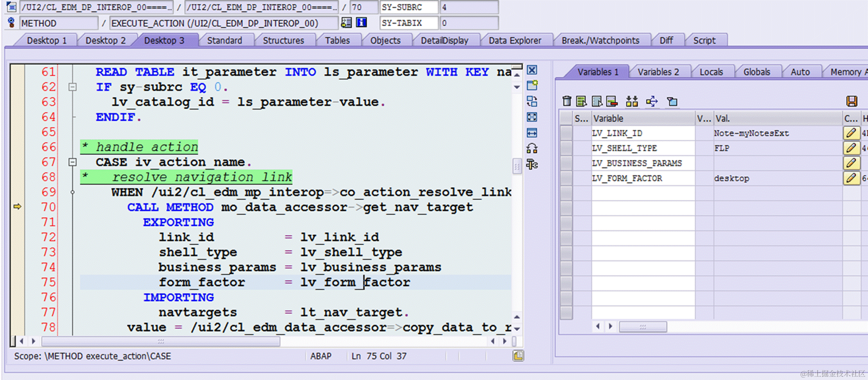Click the LV_FORM_FACTOR variable name cell
Image resolution: width=868 pixels, height=380 pixels.
(643, 178)
